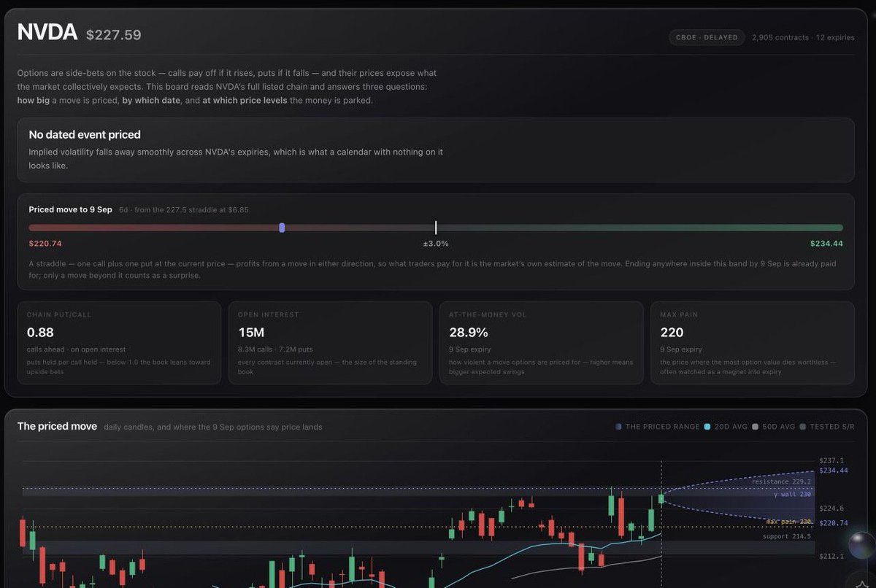Viewport: 876px width, 588px height.
Task: Click the "γ wall 230" chart label
Action: coord(793,495)
